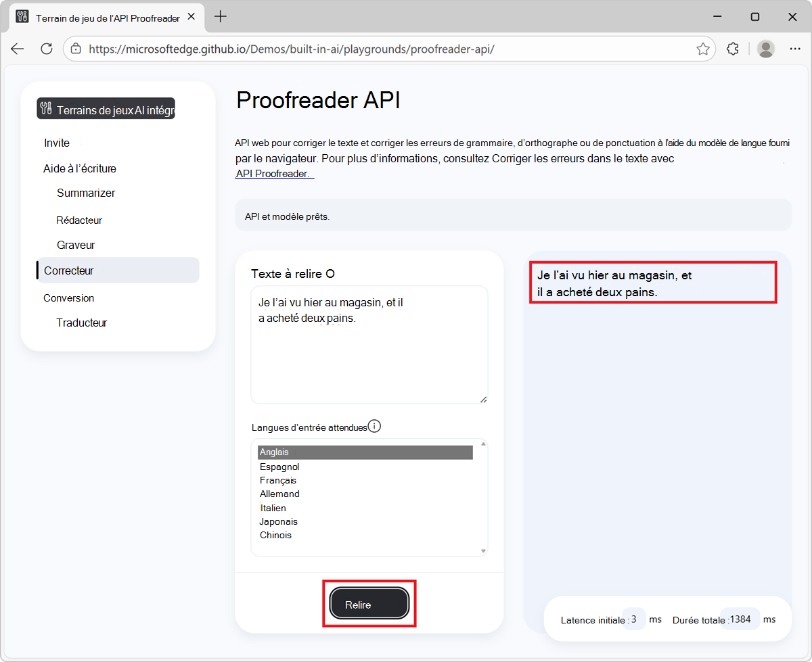Open the Graveur playground
The image size is (812, 662).
tap(76, 245)
